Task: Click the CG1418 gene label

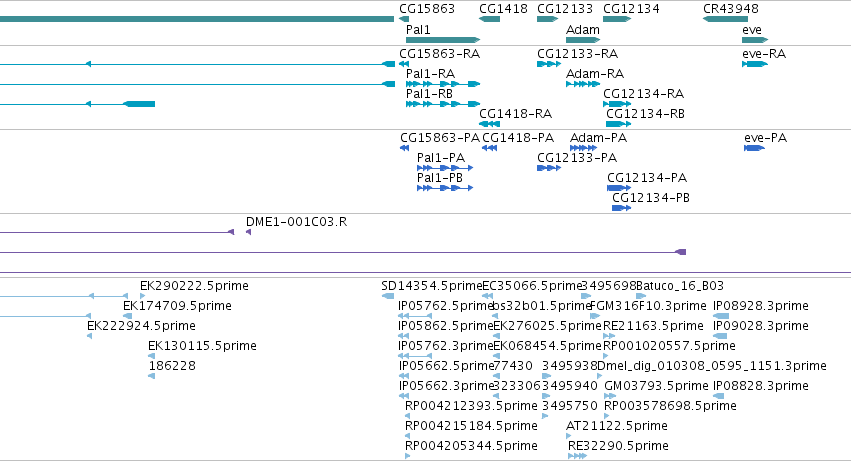Action: coord(503,9)
